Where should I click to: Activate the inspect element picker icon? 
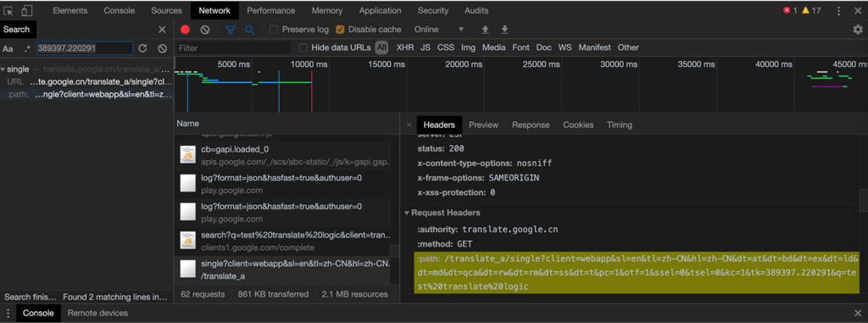pyautogui.click(x=8, y=10)
